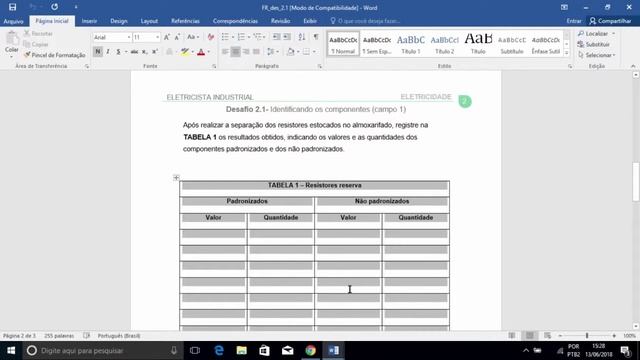The image size is (640, 360).
Task: Sort text with the A-Z icon
Action: pyautogui.click(x=302, y=37)
